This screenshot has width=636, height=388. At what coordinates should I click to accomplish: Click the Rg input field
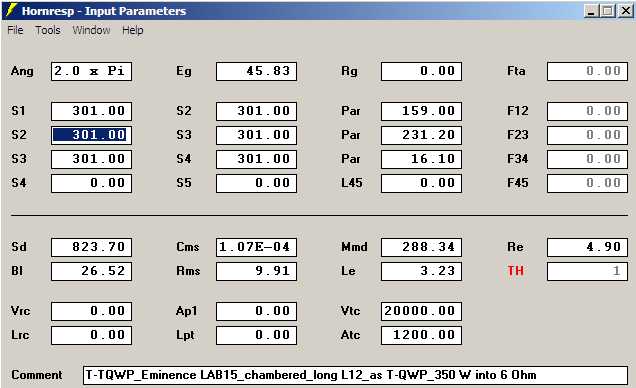(421, 71)
